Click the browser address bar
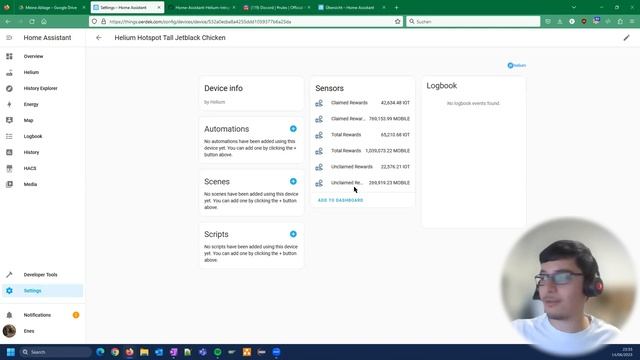This screenshot has width=640, height=360. point(246,22)
